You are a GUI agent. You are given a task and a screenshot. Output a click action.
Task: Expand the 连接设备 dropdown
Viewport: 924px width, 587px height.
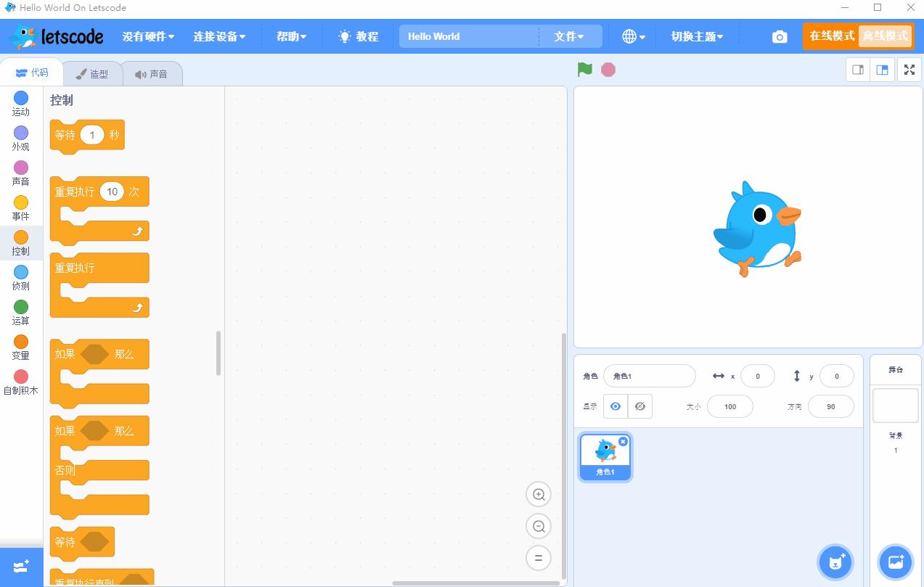[217, 36]
